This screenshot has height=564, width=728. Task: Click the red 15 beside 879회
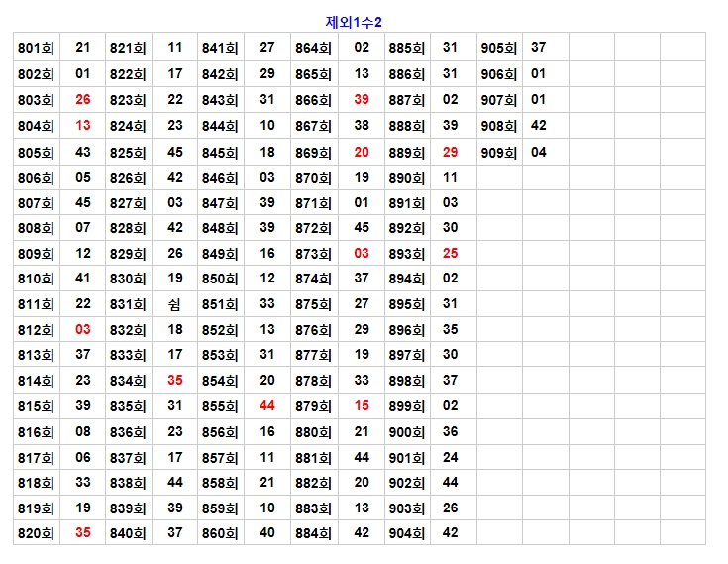(x=362, y=406)
